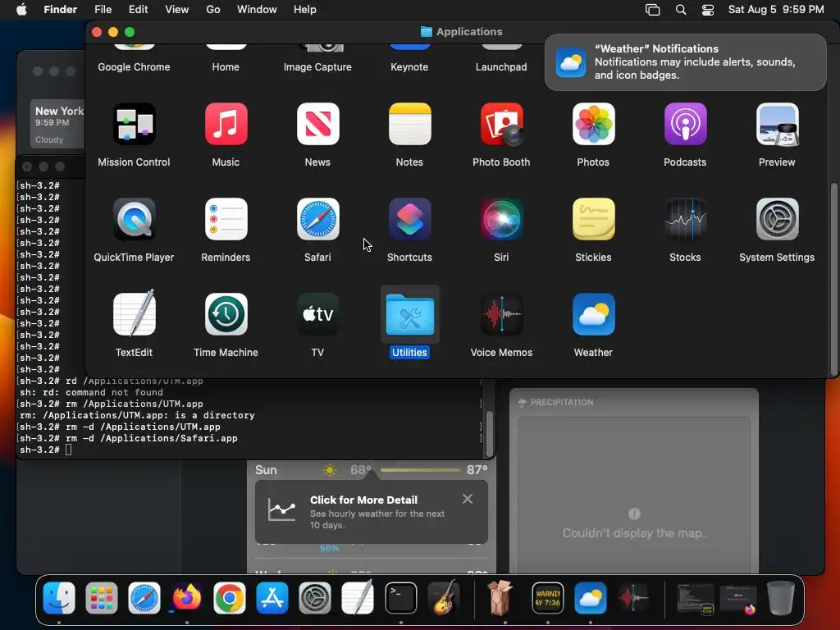Click the Applications window vertical scrollbar

pos(833,279)
